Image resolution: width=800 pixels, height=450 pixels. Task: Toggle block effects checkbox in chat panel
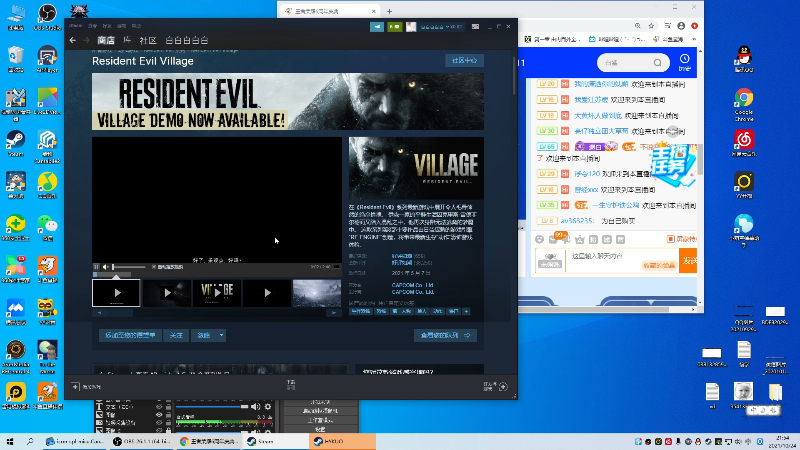pos(671,239)
